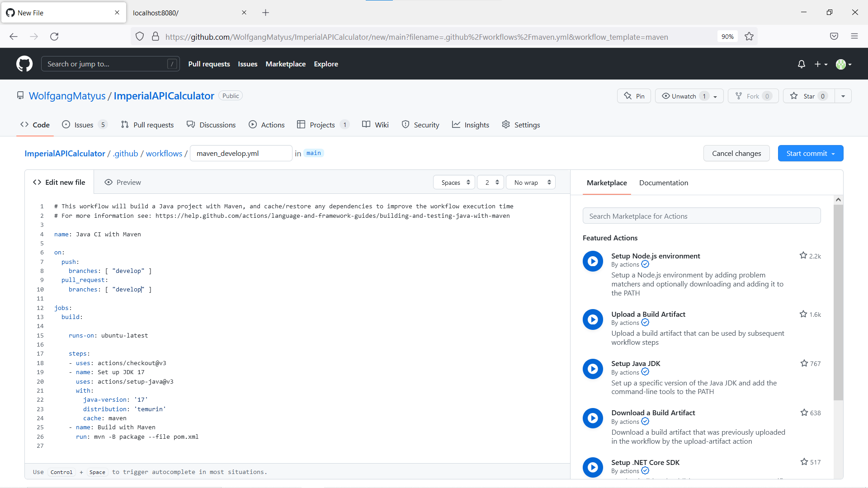Open the Setup Java JDK action
Viewport: 868px width, 488px height.
[x=636, y=363]
